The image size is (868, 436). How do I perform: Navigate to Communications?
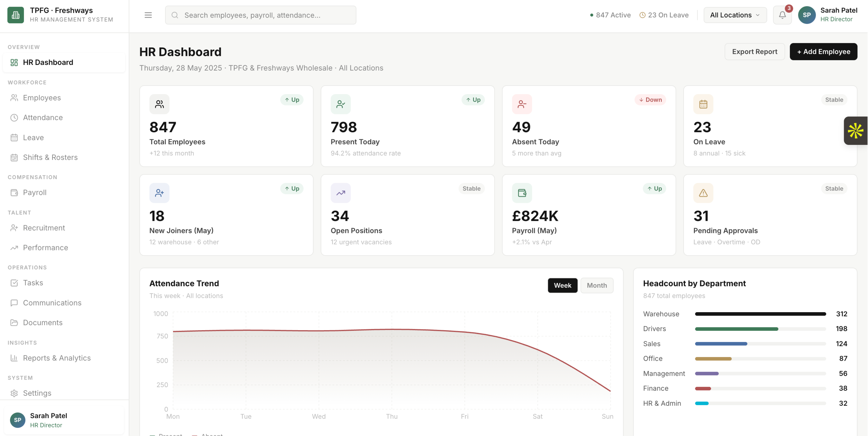64,303
